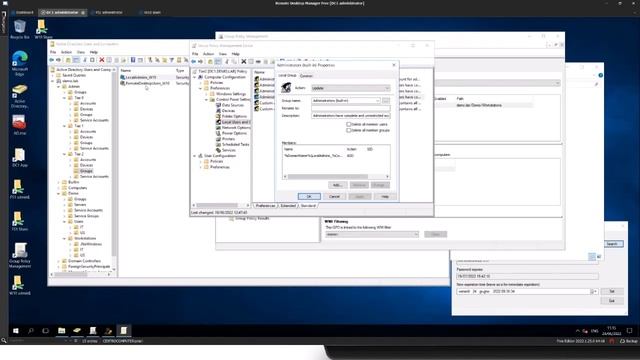The width and height of the screenshot is (640, 360).
Task: Click in the Description input field
Action: coord(351,116)
